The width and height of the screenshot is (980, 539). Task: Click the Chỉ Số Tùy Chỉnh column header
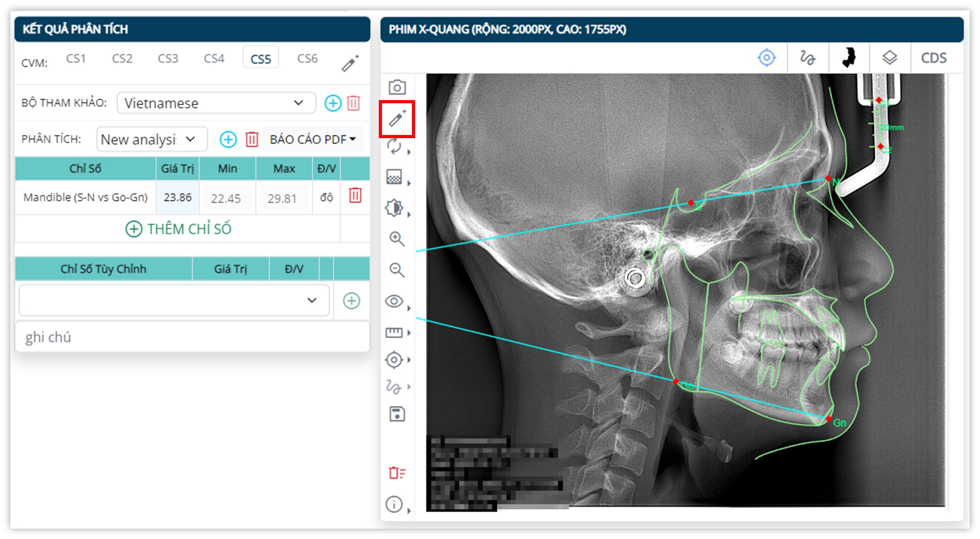click(x=104, y=269)
